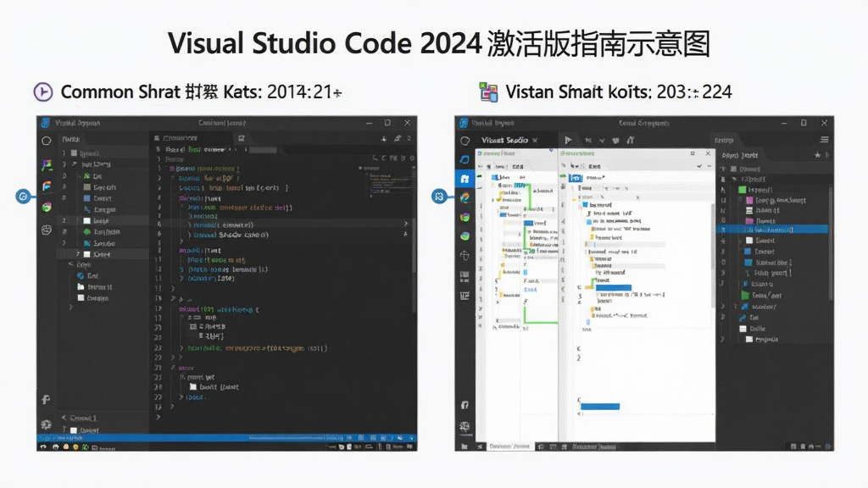Viewport: 868px width, 488px height.
Task: Click the app logo in left window's title bar
Action: coord(46,123)
